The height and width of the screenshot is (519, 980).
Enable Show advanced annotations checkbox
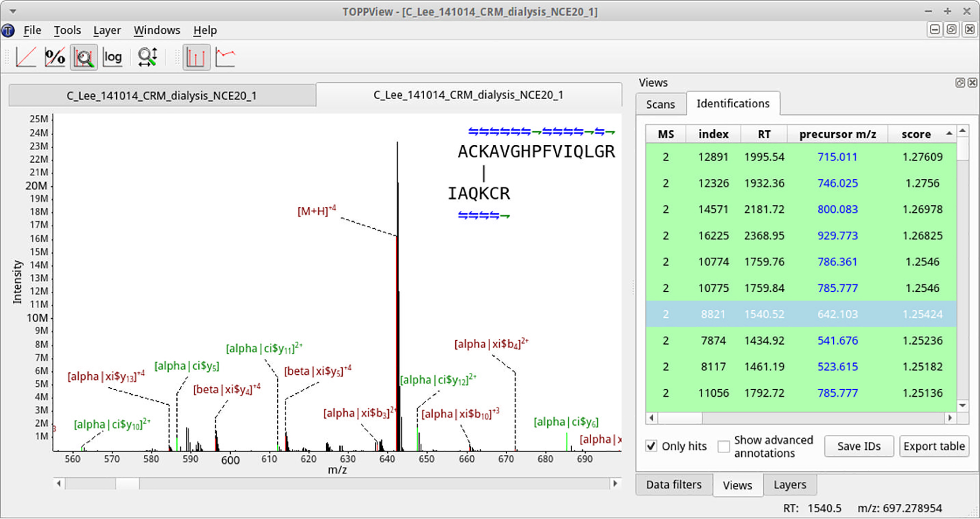pyautogui.click(x=724, y=446)
